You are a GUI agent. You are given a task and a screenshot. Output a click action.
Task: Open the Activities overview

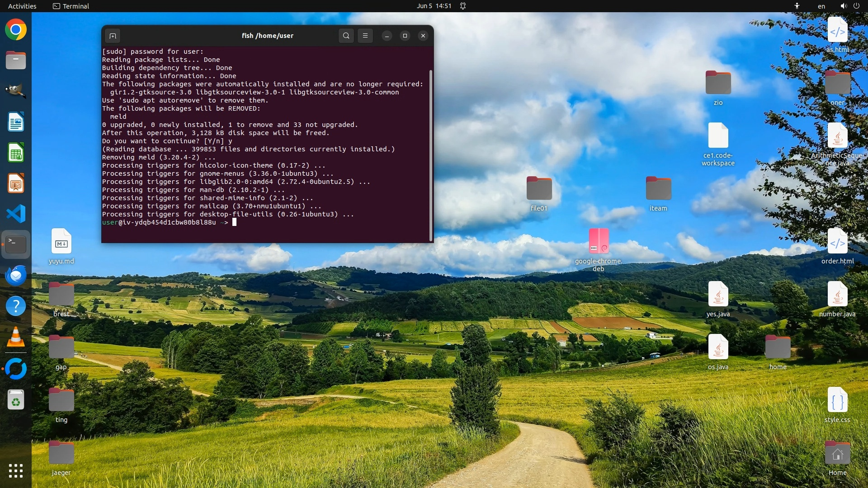point(22,6)
